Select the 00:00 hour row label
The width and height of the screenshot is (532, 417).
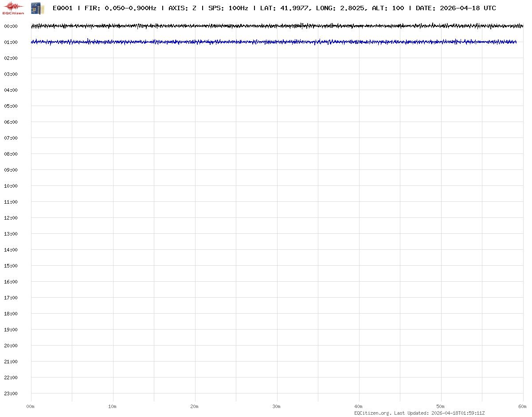[11, 26]
